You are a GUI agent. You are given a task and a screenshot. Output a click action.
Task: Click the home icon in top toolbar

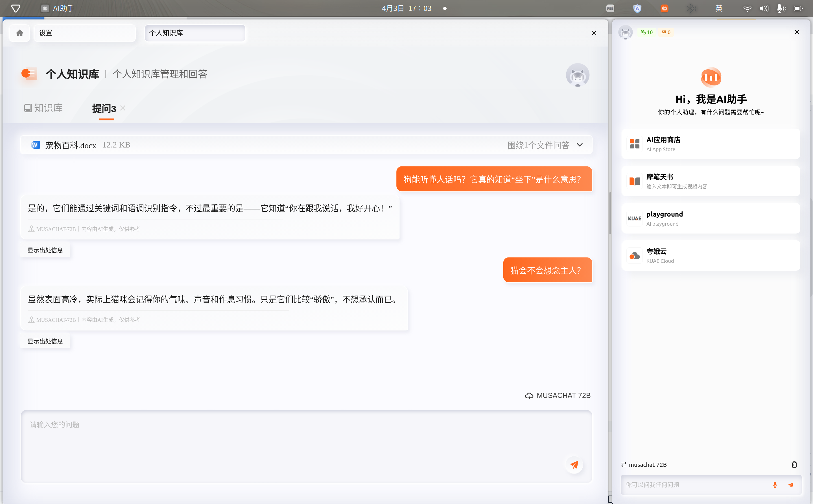pos(19,33)
